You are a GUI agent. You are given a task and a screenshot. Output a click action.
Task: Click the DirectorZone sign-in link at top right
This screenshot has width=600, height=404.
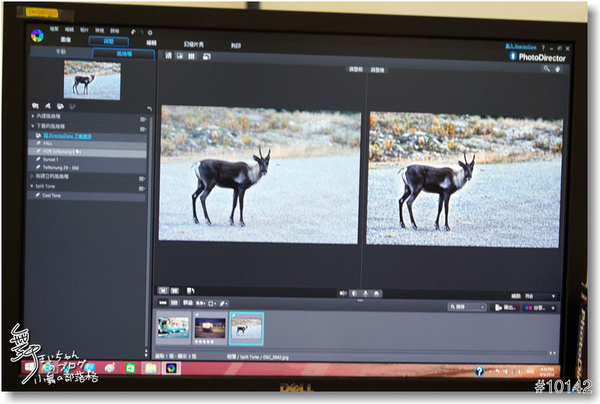(x=521, y=46)
